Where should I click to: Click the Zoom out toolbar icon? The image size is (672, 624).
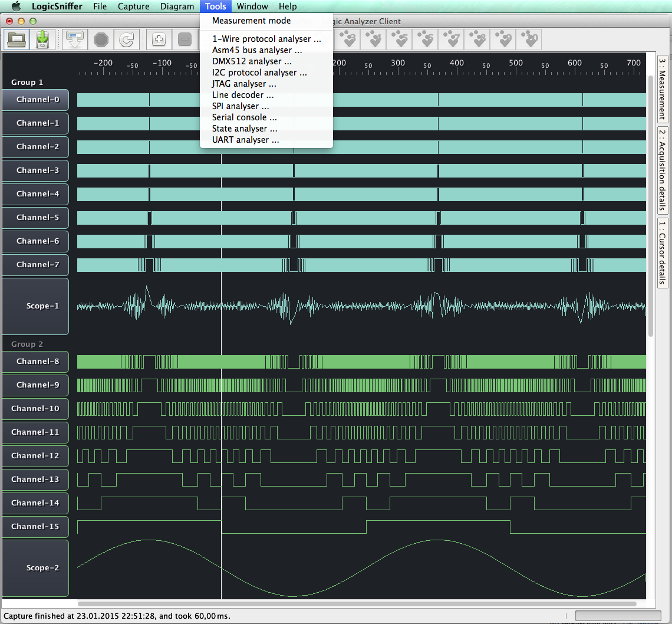coord(185,40)
